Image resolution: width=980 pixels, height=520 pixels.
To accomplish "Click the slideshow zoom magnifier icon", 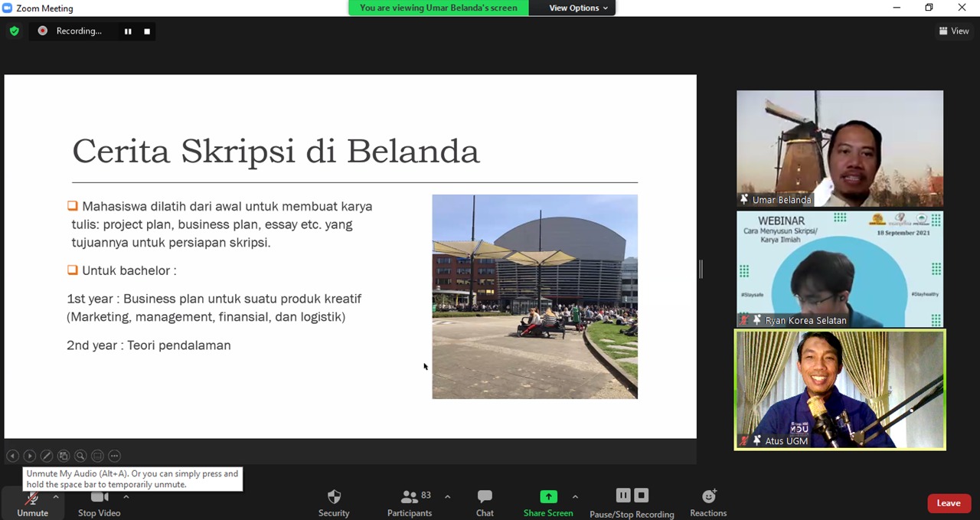I will coord(80,456).
